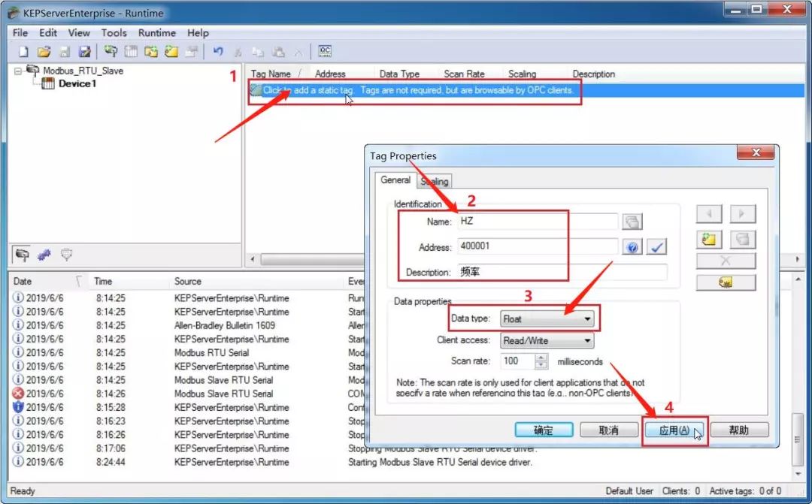Image resolution: width=812 pixels, height=504 pixels.
Task: Select the Modbus_RTU_Slave channel icon
Action: [x=32, y=70]
